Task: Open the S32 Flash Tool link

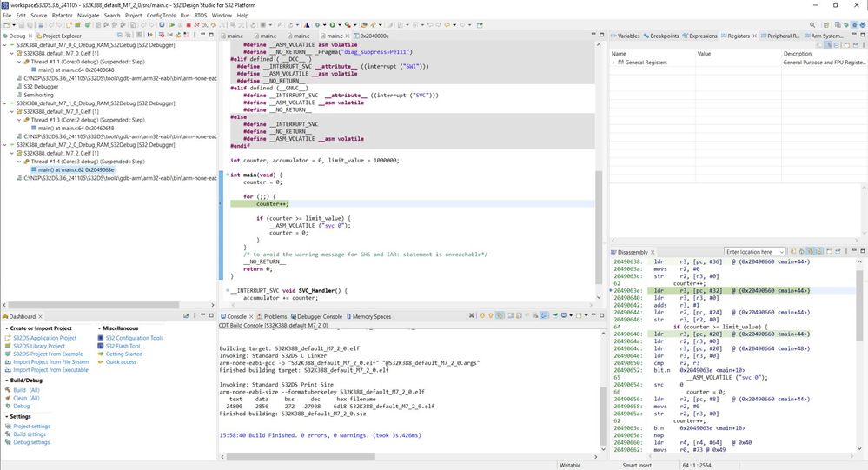Action: point(123,346)
